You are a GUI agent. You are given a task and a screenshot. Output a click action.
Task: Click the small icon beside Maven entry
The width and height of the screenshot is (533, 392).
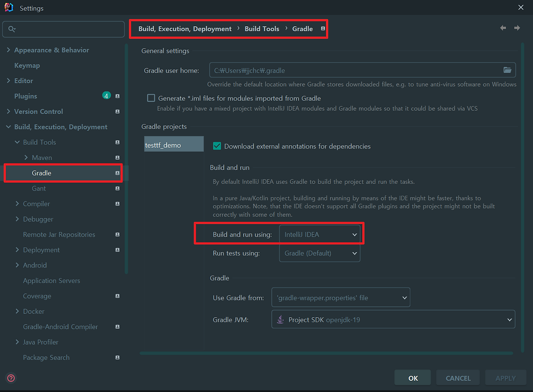pos(117,157)
